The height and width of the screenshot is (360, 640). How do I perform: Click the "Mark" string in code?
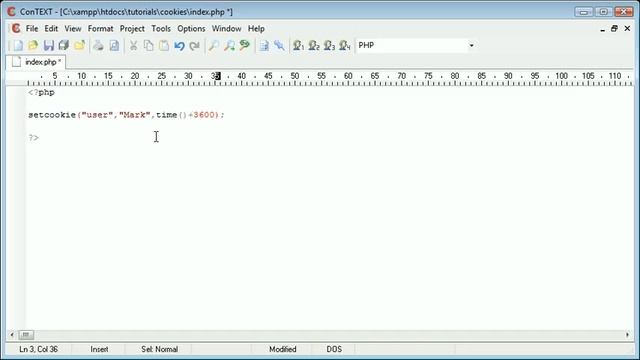[x=134, y=115]
